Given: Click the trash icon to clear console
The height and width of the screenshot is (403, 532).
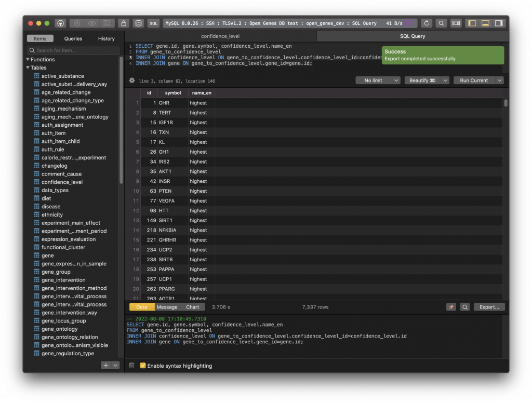Looking at the screenshot, I should click(132, 366).
